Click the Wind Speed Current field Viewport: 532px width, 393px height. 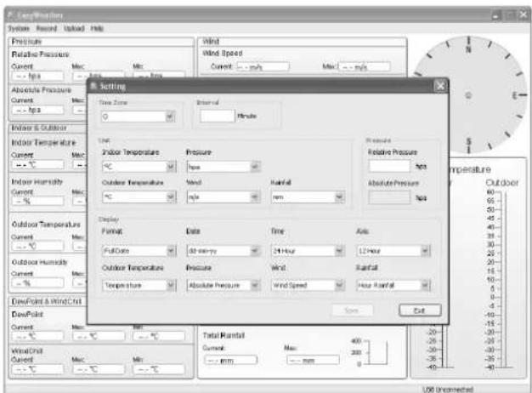[263, 67]
